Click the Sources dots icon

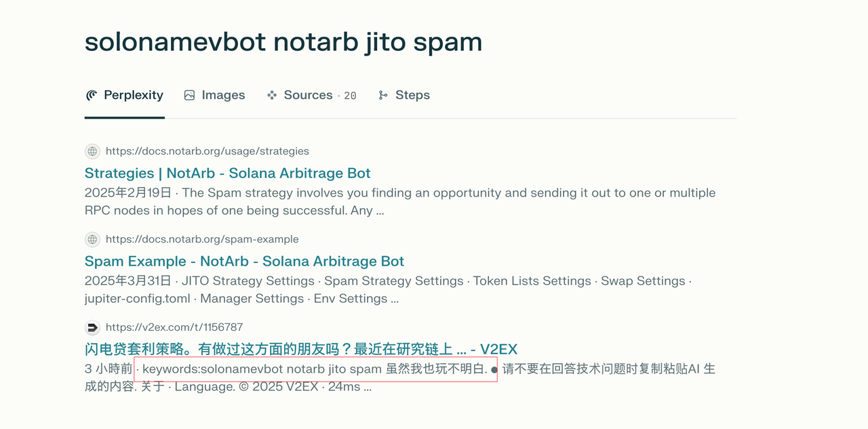point(272,96)
